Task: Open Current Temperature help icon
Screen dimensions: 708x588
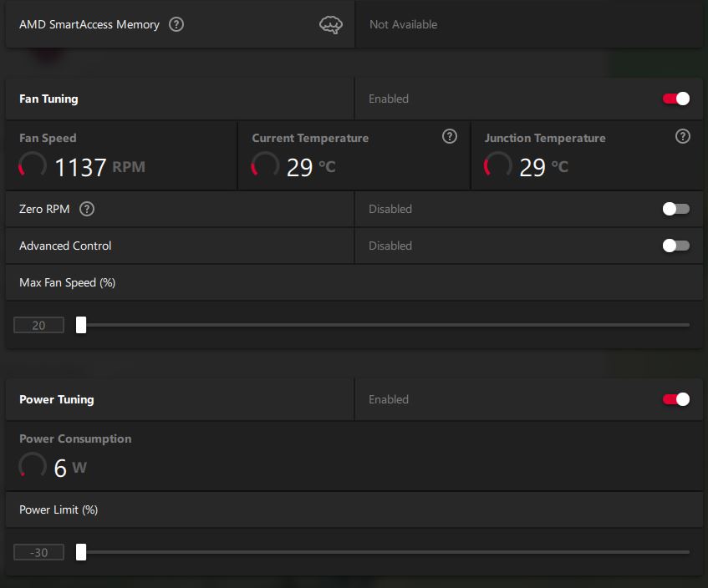Action: click(449, 136)
